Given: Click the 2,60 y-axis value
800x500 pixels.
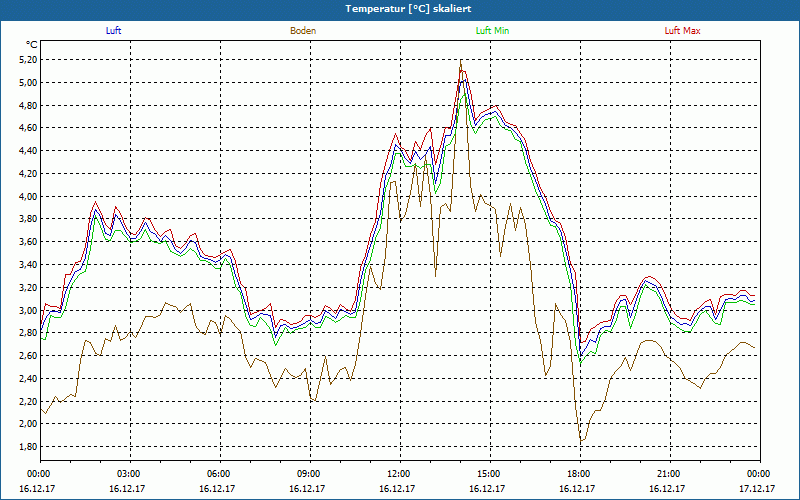Looking at the screenshot, I should click(29, 356).
